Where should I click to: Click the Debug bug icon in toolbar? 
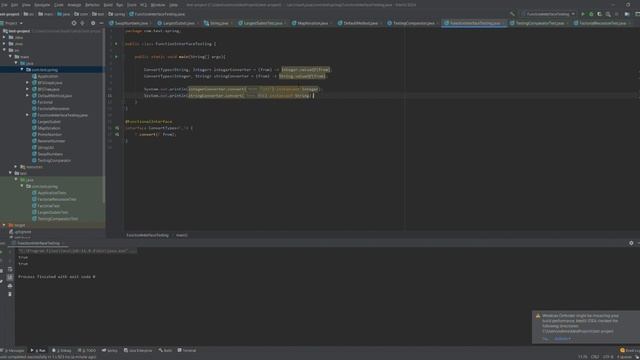coord(591,14)
